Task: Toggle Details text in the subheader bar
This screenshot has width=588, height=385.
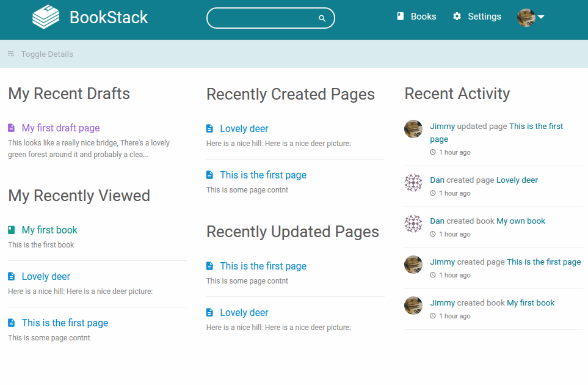Action: (47, 54)
